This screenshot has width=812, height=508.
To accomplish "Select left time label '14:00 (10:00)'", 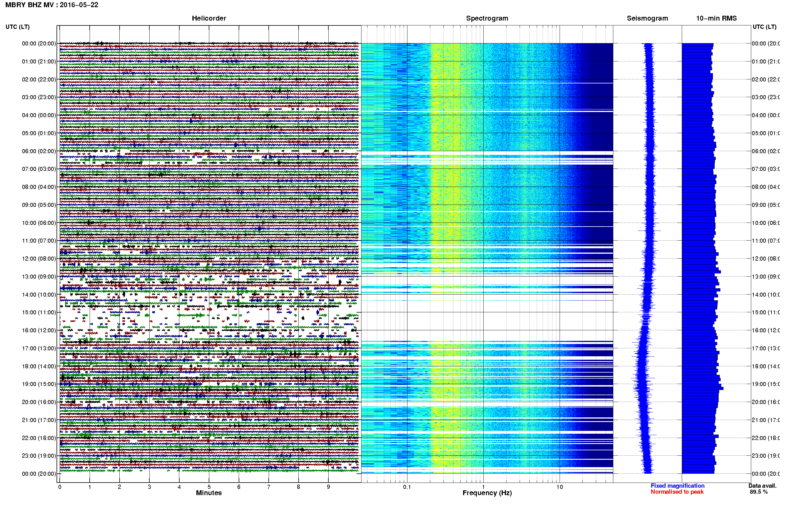I will tap(39, 295).
